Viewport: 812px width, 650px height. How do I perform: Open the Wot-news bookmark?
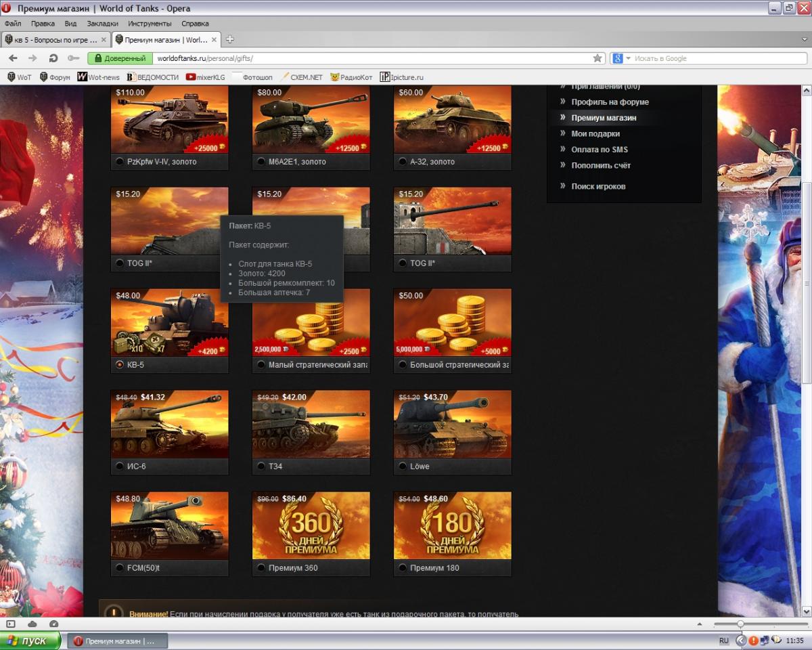pyautogui.click(x=99, y=77)
